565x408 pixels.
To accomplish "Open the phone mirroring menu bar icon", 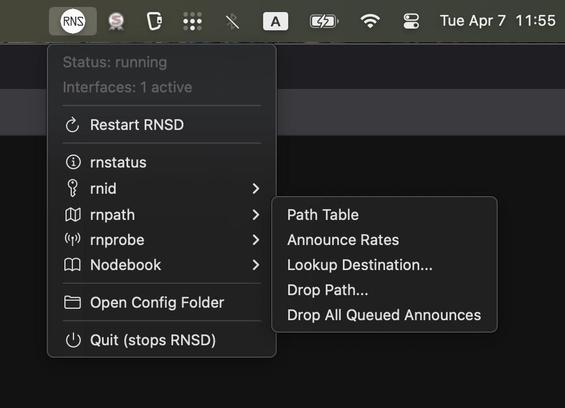I will click(155, 21).
